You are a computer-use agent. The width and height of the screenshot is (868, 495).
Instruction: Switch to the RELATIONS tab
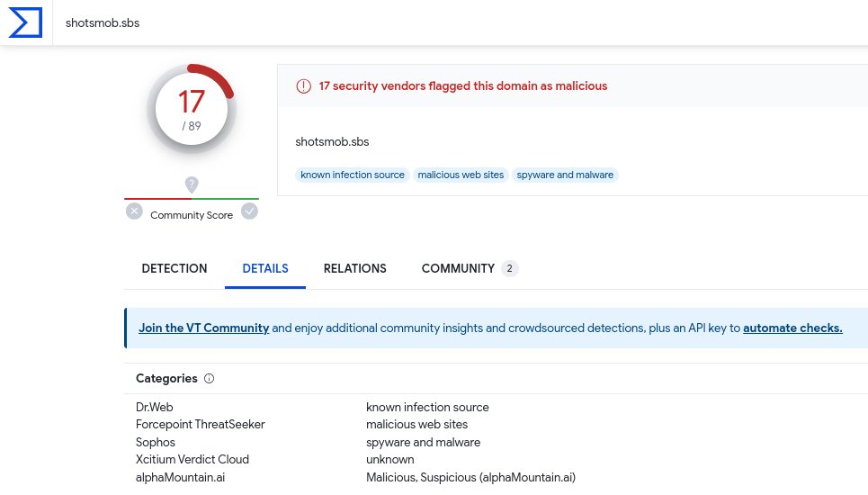pos(354,268)
